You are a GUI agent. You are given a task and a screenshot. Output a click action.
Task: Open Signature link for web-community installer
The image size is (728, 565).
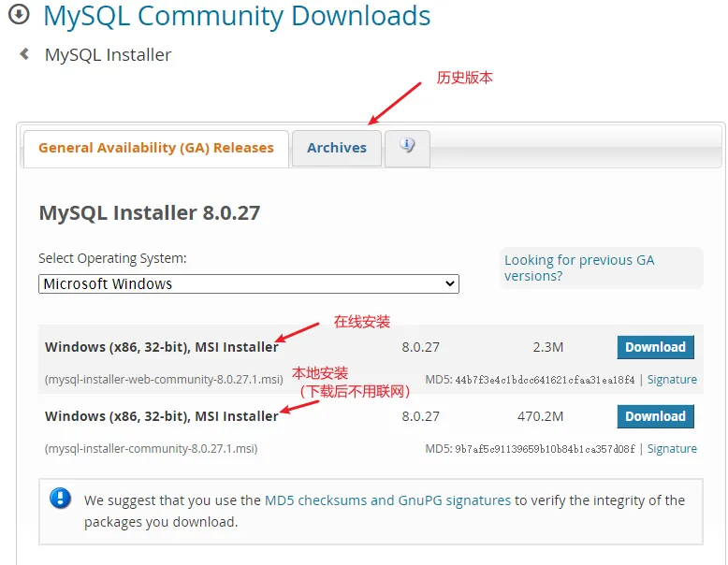(x=672, y=380)
